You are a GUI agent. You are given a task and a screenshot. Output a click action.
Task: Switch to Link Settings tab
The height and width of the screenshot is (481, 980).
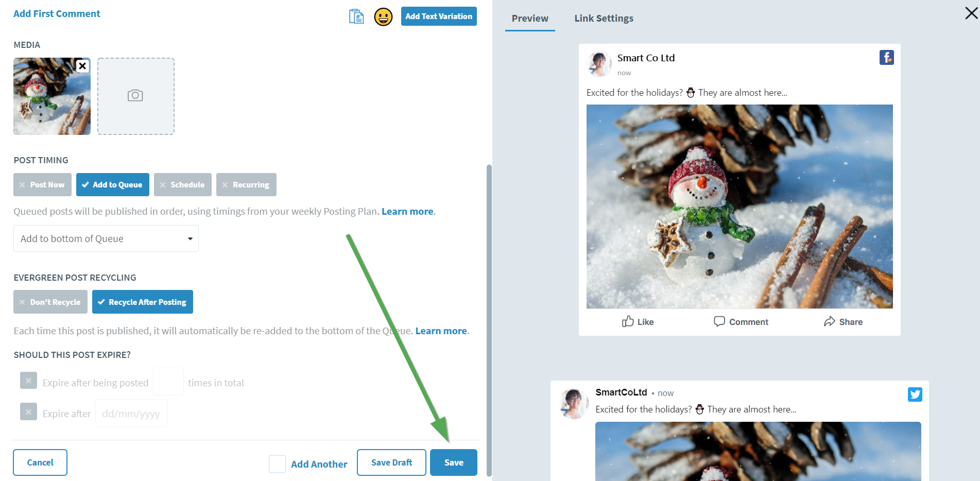click(x=604, y=18)
